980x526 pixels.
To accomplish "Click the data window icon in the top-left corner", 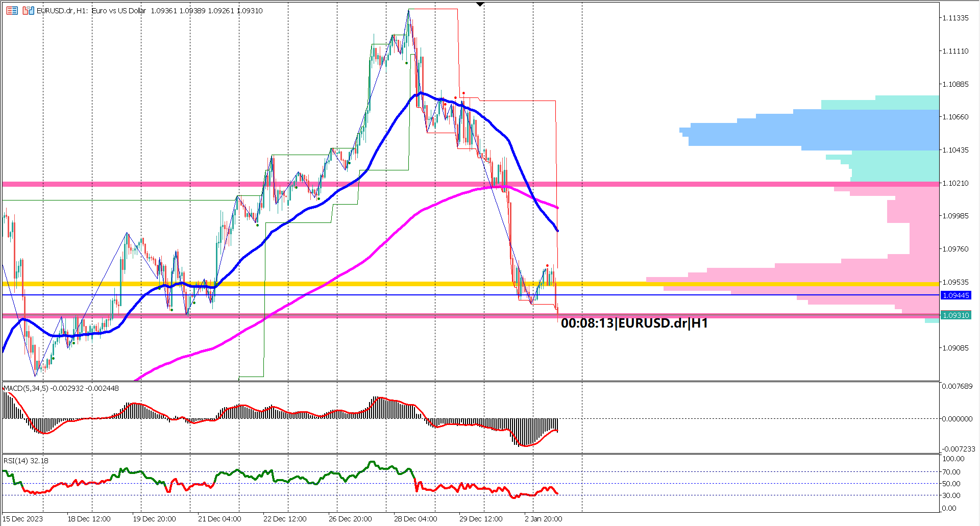I will point(12,11).
